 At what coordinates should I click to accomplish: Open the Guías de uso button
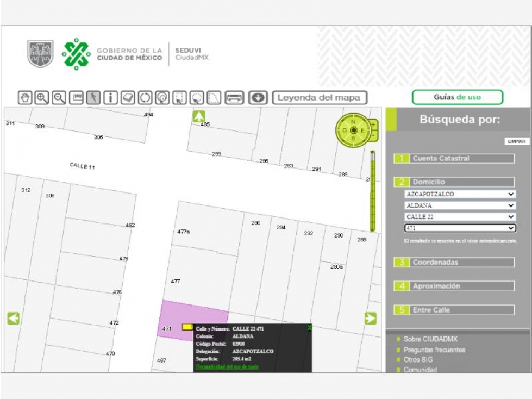[458, 97]
